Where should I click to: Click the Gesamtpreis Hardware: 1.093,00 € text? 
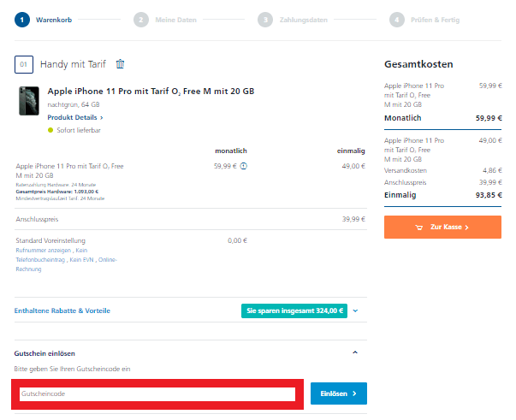pyautogui.click(x=57, y=192)
